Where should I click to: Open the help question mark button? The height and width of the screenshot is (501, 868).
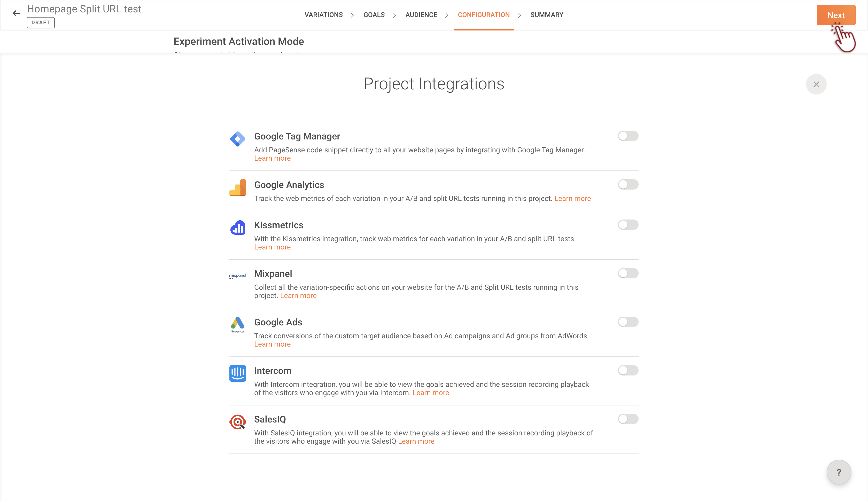click(838, 472)
